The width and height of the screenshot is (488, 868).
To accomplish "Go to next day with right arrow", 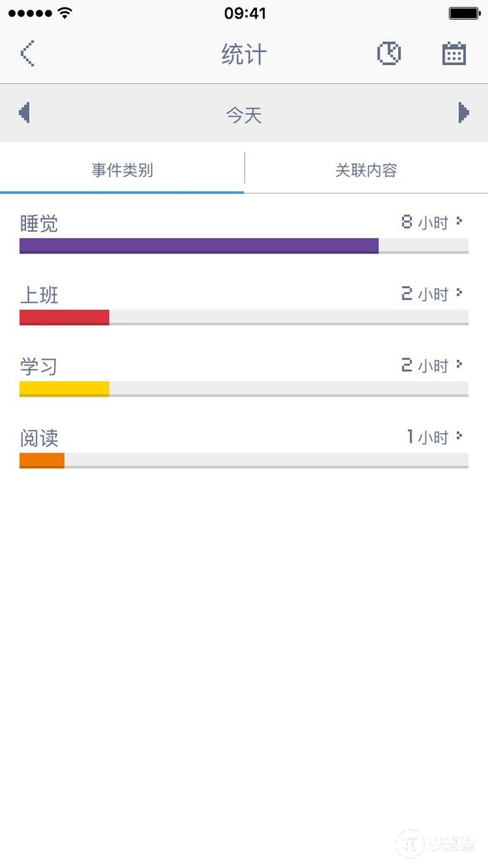I will [x=463, y=113].
